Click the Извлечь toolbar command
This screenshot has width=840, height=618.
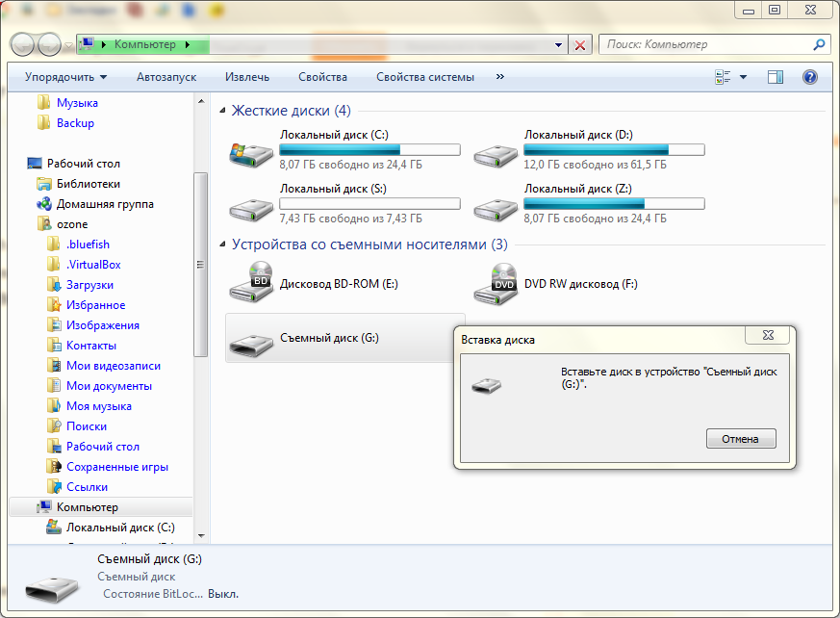pos(247,77)
